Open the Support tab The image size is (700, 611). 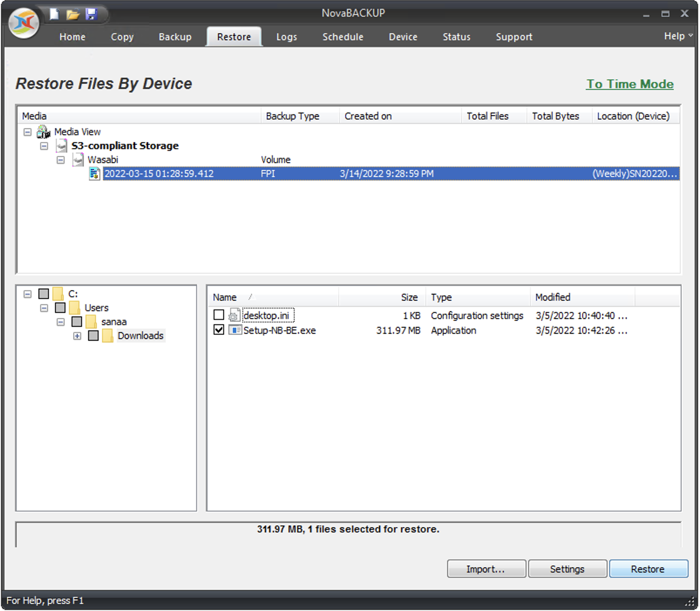(x=514, y=37)
